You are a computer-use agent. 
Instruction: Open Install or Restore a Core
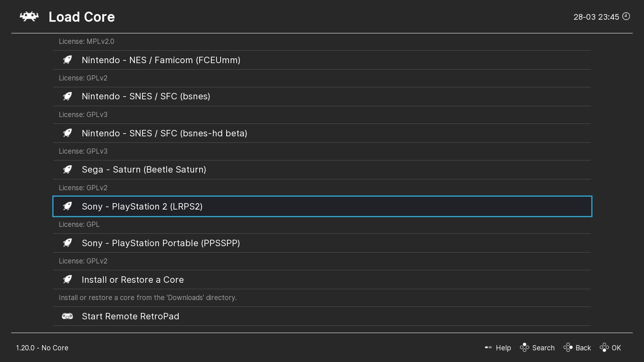(132, 280)
